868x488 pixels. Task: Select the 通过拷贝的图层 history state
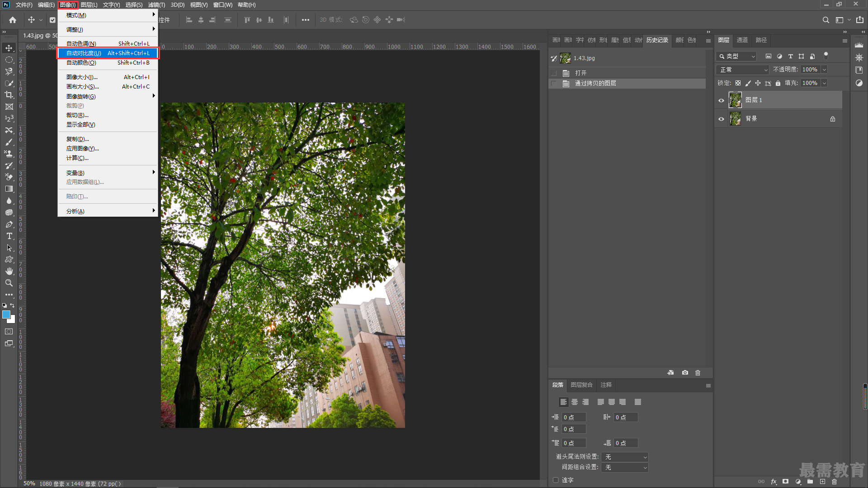627,84
